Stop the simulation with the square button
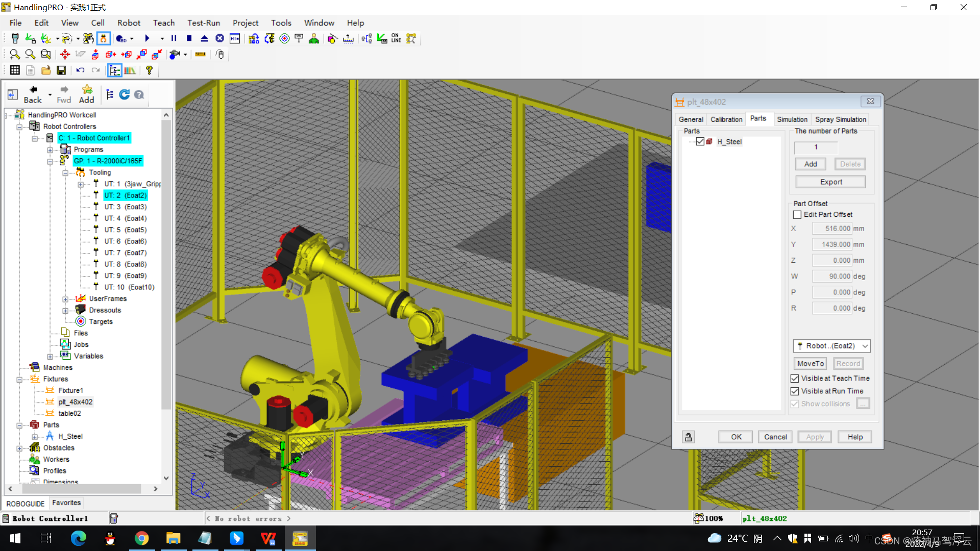This screenshot has width=980, height=551. click(x=189, y=39)
